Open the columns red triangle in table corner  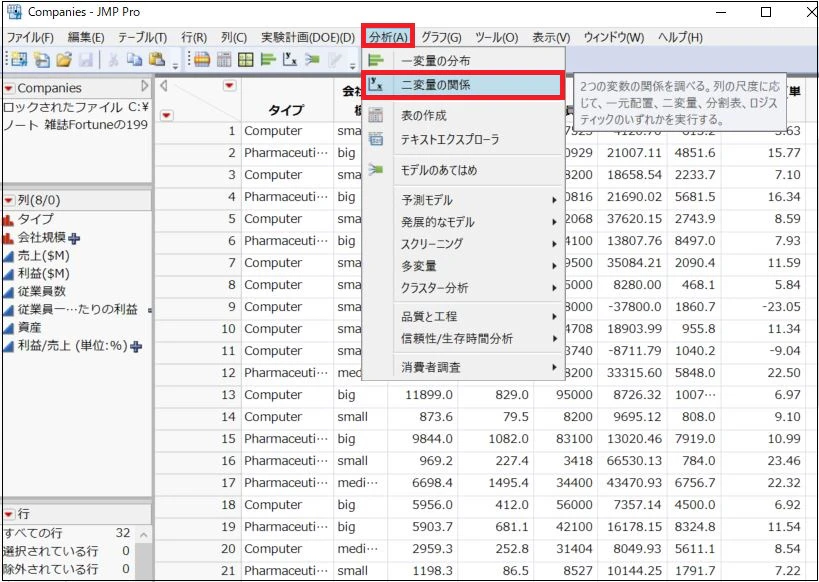(x=229, y=85)
